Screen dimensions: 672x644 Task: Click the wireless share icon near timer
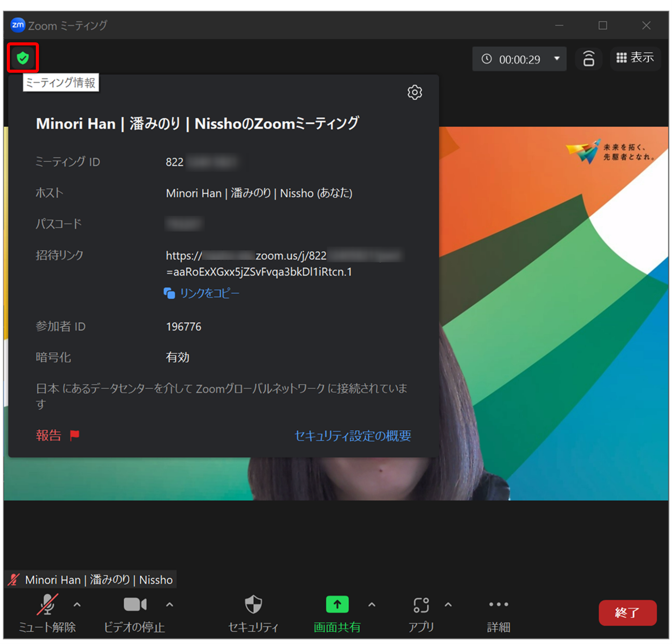click(x=588, y=58)
